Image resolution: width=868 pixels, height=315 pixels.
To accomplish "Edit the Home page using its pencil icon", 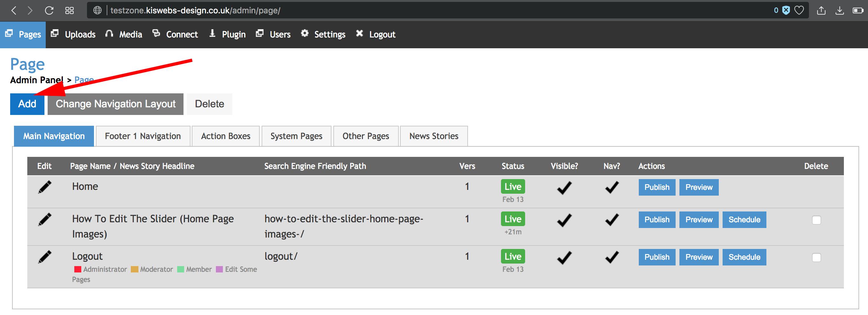I will tap(45, 187).
